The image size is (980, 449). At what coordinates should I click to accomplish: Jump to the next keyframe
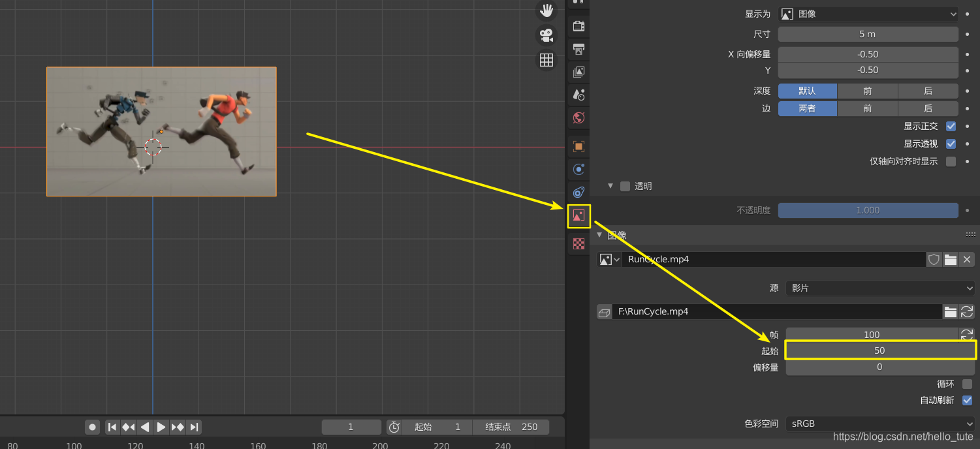click(178, 427)
